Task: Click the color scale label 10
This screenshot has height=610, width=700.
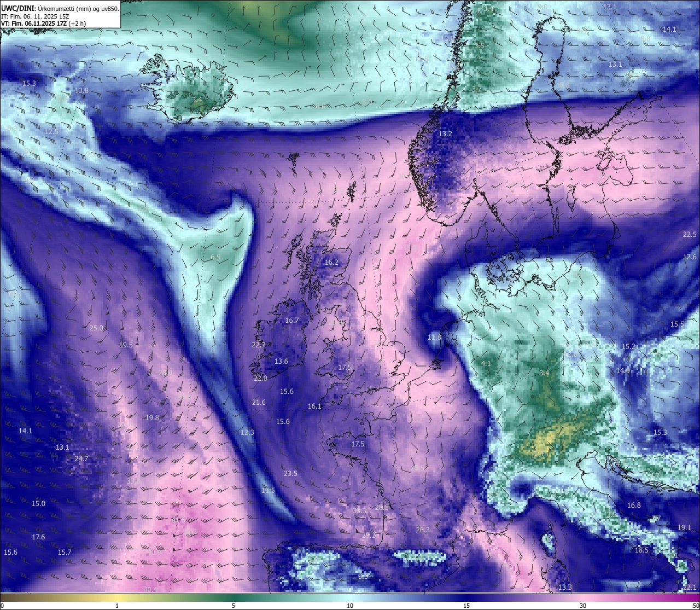Action: pyautogui.click(x=350, y=606)
